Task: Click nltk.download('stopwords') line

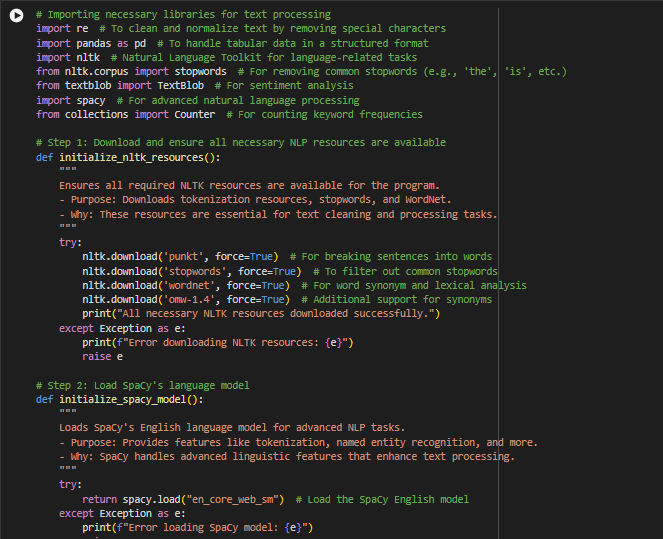Action: point(290,271)
